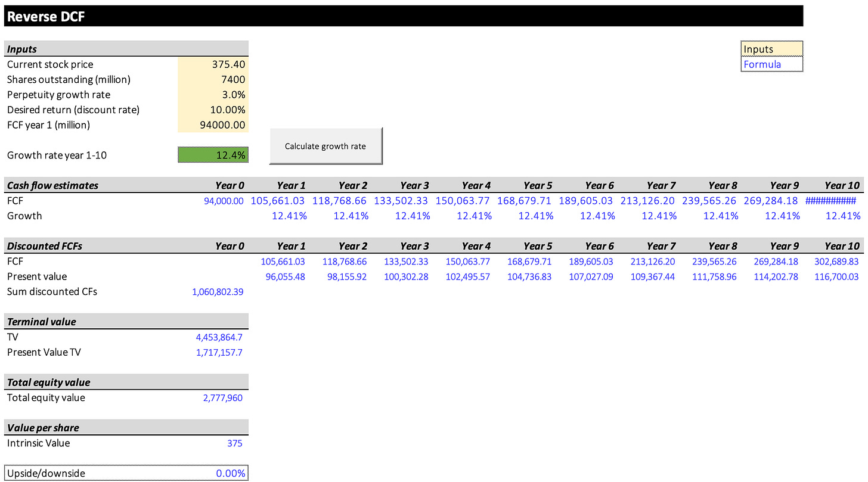Select the Present Value TV 1,717,157.7
The width and height of the screenshot is (868, 482).
(x=219, y=352)
